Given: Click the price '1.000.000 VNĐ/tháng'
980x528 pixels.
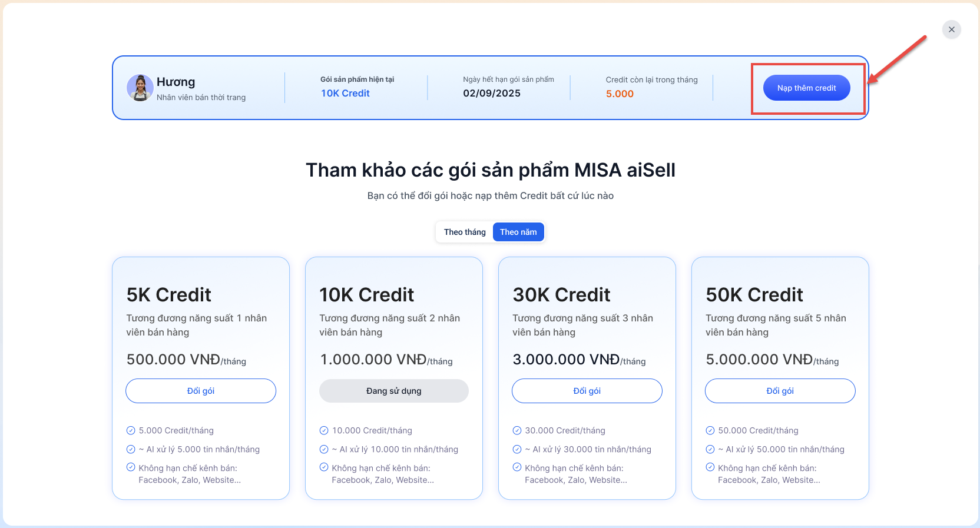Looking at the screenshot, I should click(386, 360).
